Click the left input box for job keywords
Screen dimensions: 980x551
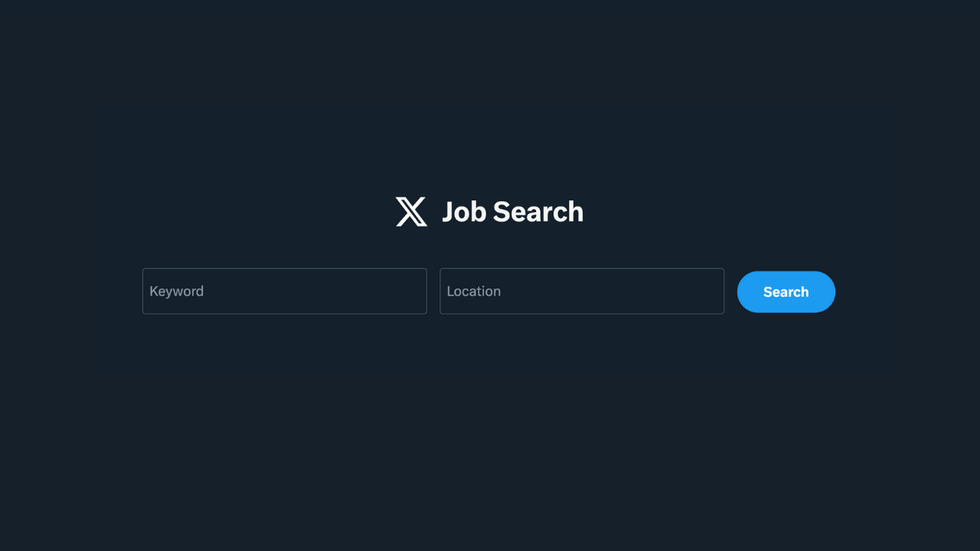pos(284,291)
